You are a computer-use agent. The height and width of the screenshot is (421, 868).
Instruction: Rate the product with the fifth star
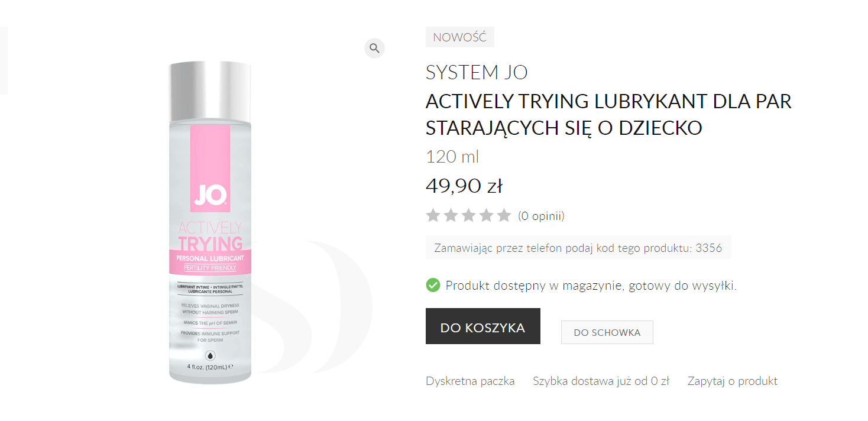[504, 215]
